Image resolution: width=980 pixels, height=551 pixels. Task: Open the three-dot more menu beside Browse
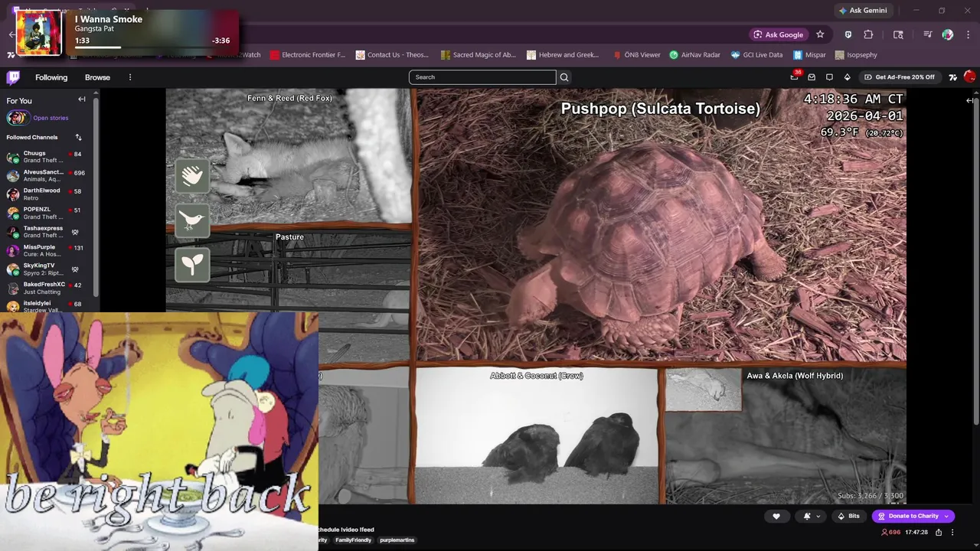[130, 77]
